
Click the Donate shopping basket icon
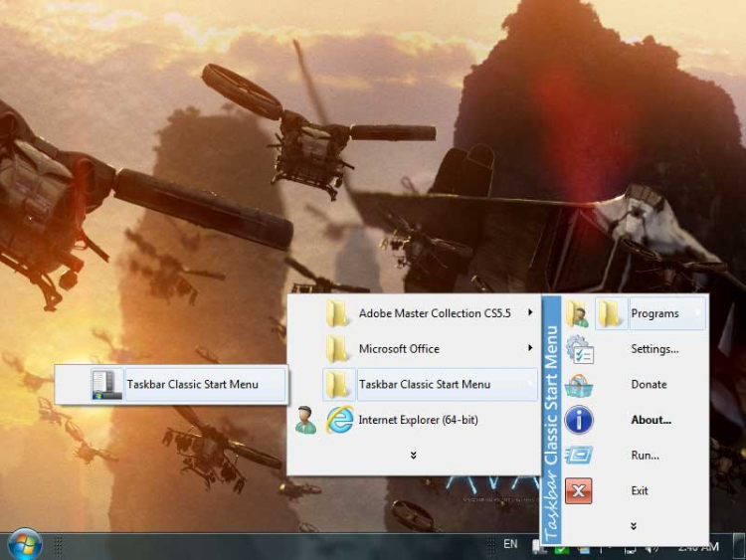[x=579, y=385]
